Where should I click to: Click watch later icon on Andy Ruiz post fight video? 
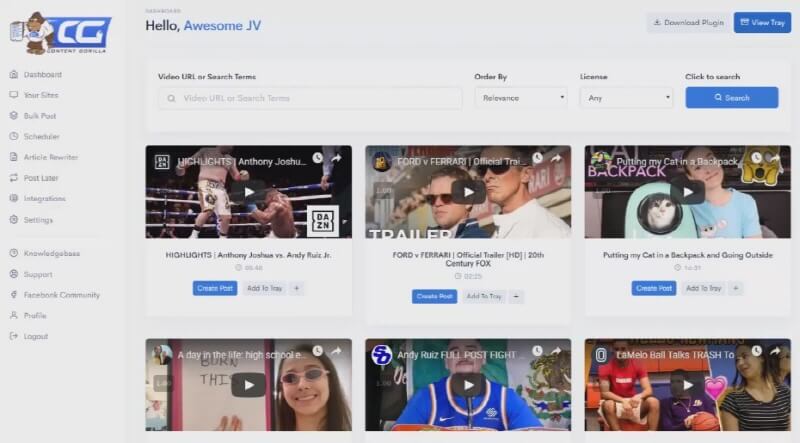pyautogui.click(x=537, y=351)
